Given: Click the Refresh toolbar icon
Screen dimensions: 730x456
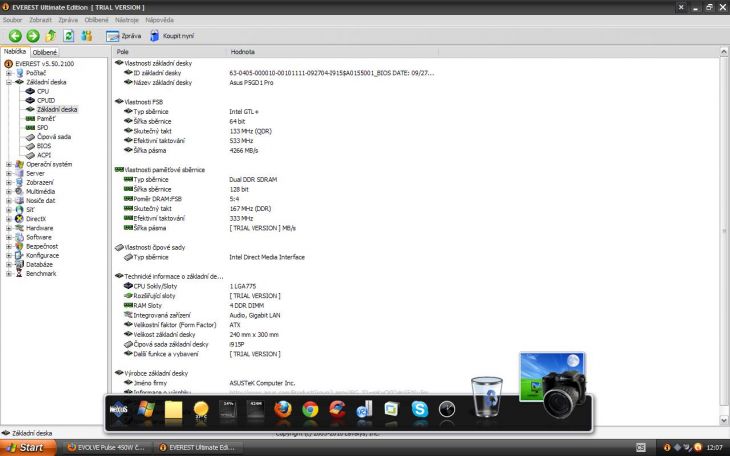Looking at the screenshot, I should coord(69,36).
